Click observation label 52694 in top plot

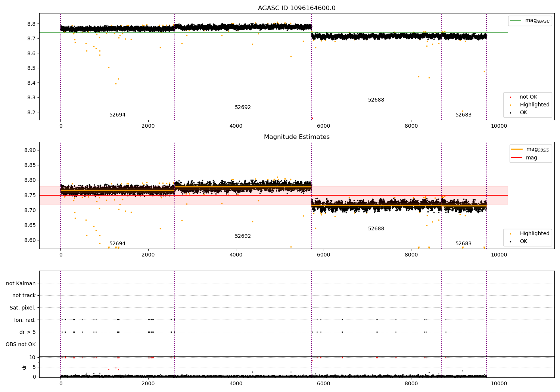[x=117, y=115]
